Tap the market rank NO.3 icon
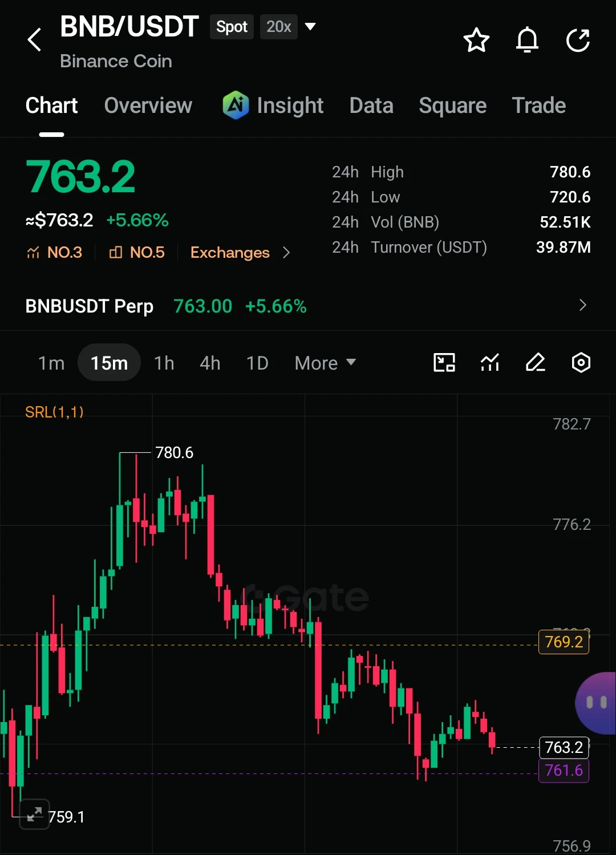This screenshot has width=616, height=855. [33, 252]
